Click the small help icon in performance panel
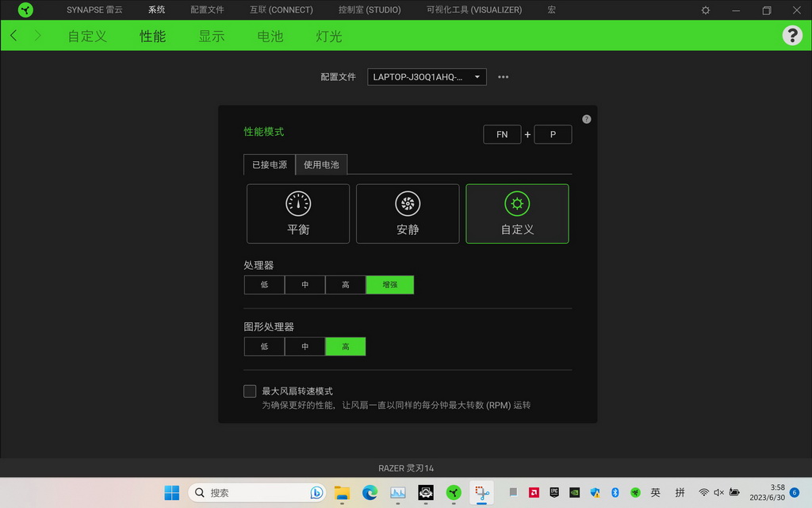The width and height of the screenshot is (812, 508). (586, 119)
